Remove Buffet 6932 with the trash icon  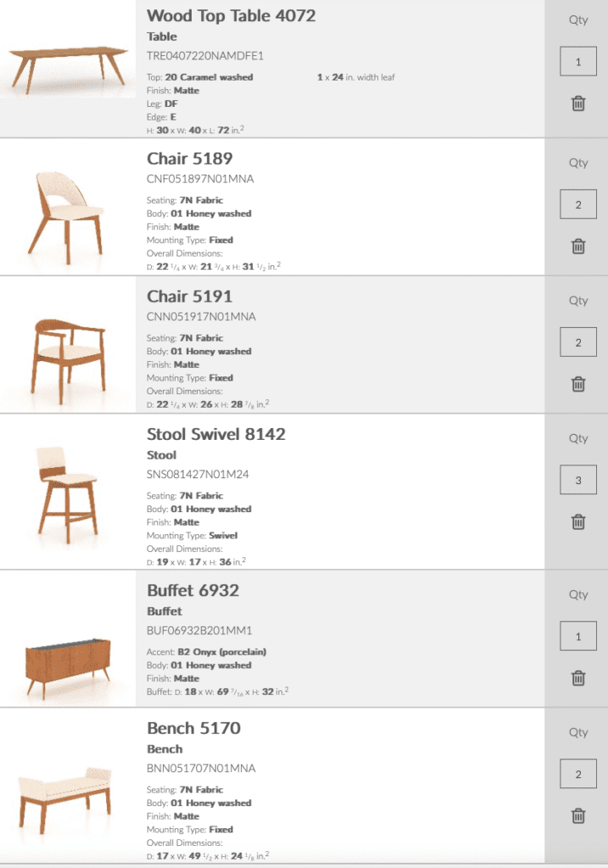578,677
